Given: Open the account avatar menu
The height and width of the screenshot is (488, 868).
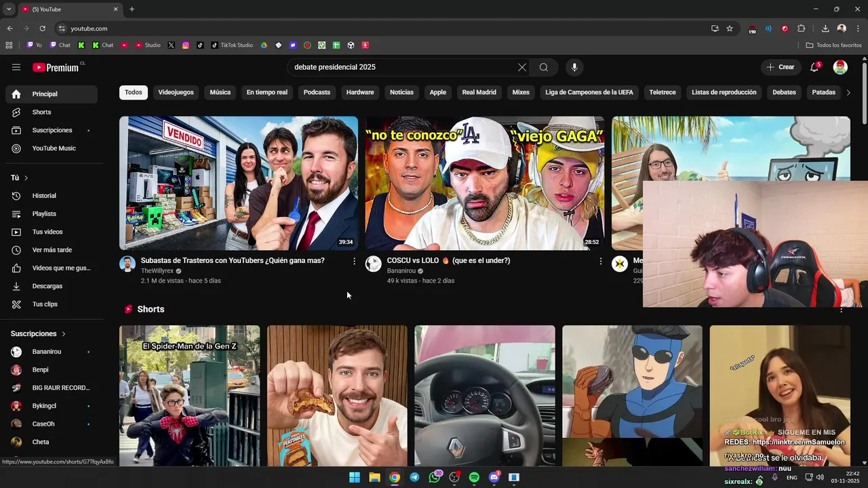Looking at the screenshot, I should coord(840,67).
